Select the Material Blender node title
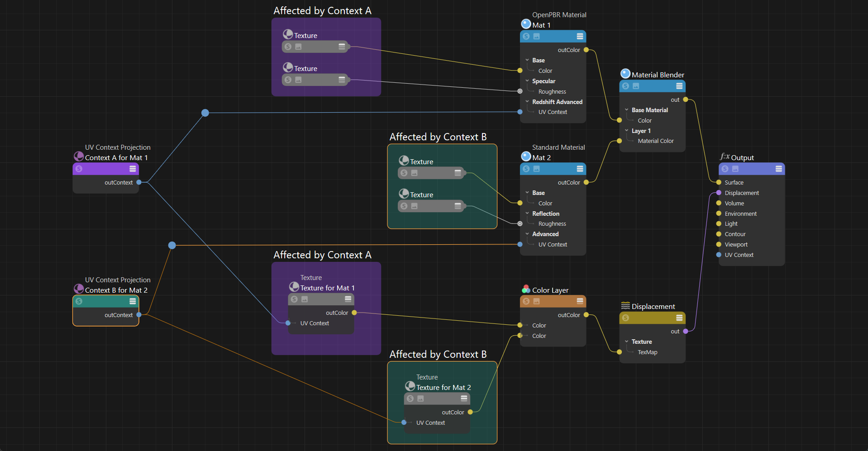 [658, 75]
